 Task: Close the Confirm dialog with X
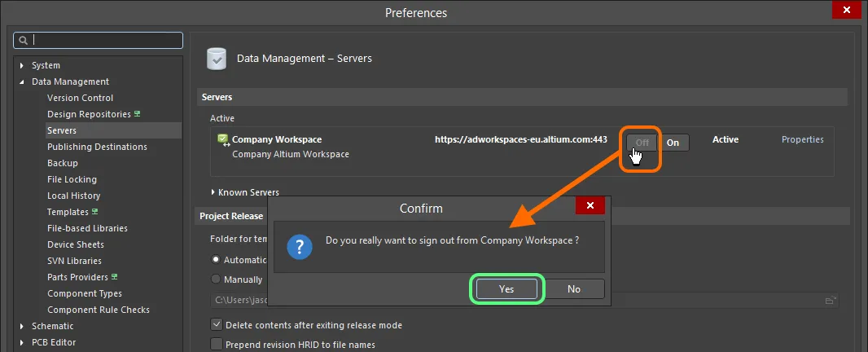(x=590, y=205)
